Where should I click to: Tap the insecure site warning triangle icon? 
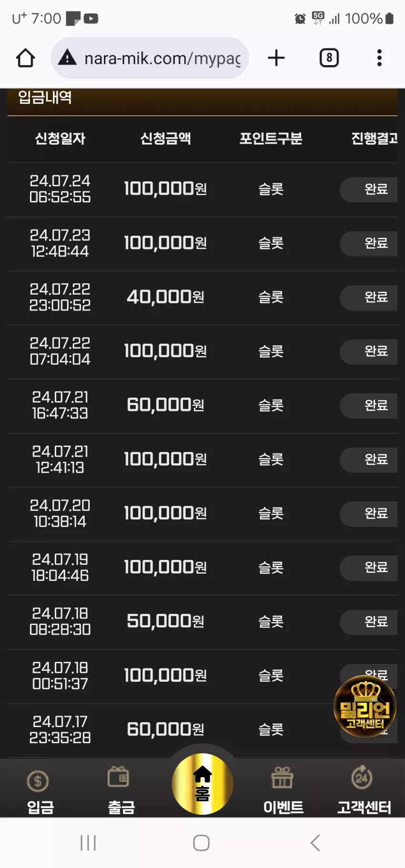[x=67, y=58]
